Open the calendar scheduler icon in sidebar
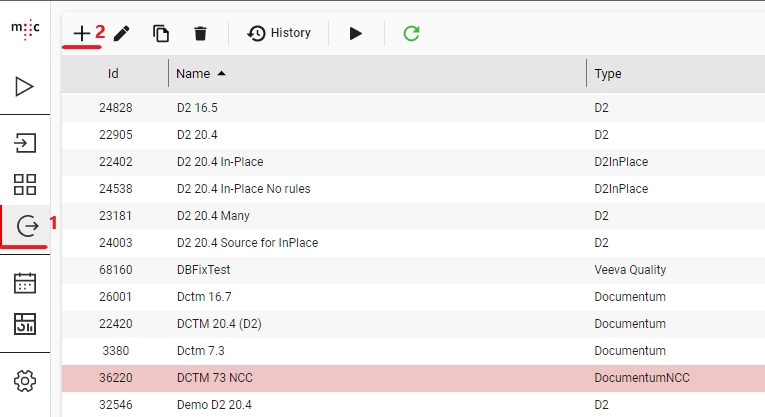This screenshot has width=765, height=417. (25, 282)
